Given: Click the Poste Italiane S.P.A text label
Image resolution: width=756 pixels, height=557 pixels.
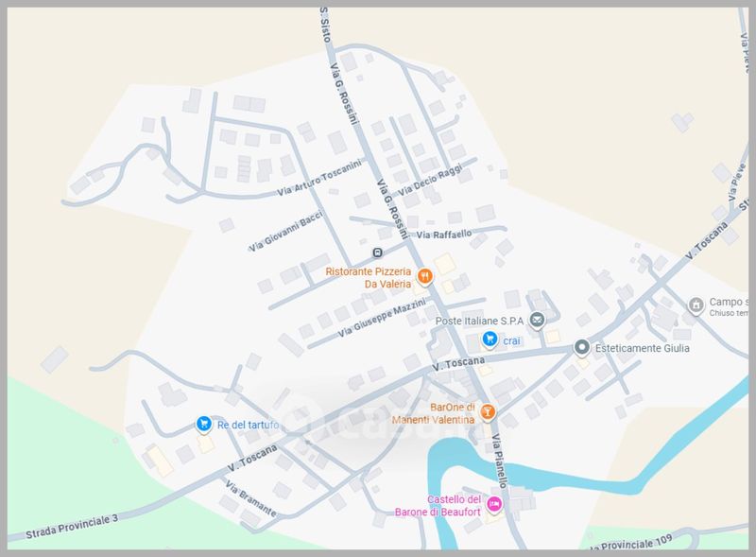Looking at the screenshot, I should tap(479, 321).
